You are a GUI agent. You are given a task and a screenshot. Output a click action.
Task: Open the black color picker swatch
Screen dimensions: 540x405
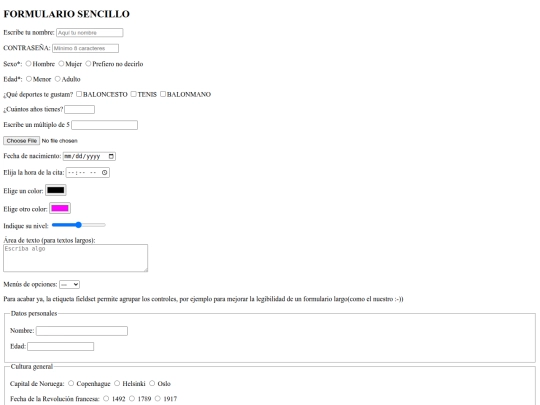point(55,190)
